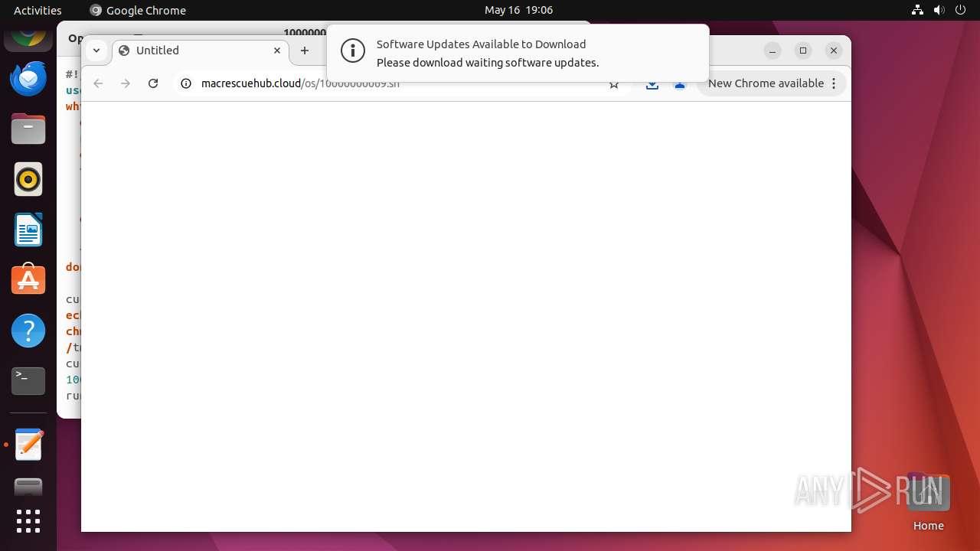
Task: Open tab search dropdown arrow
Action: pyautogui.click(x=96, y=51)
